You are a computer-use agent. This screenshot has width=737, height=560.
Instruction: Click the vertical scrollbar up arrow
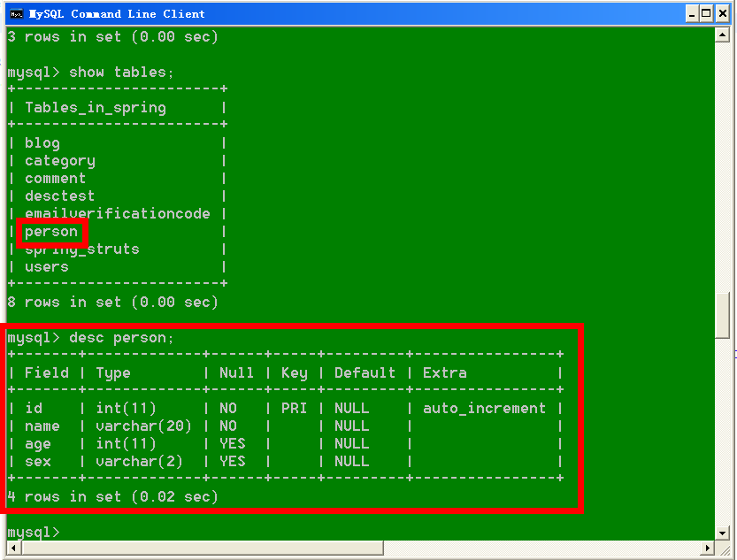pyautogui.click(x=722, y=35)
